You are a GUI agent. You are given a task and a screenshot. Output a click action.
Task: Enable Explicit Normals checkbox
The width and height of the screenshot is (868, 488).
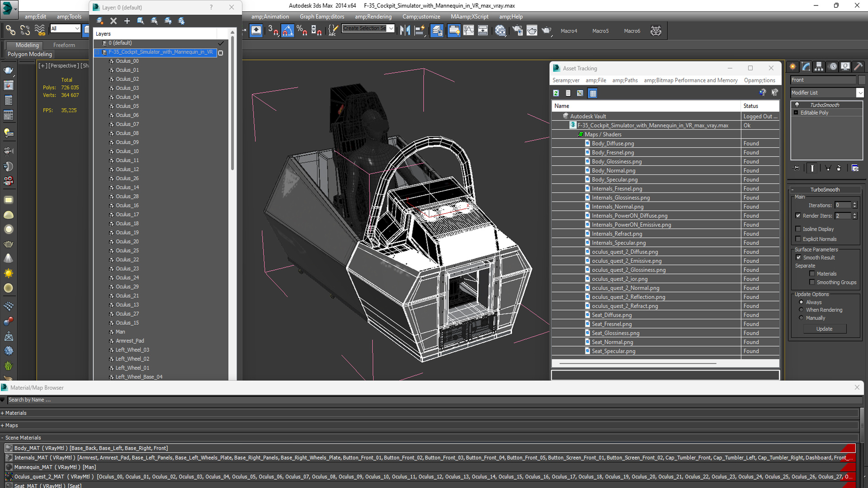point(798,239)
